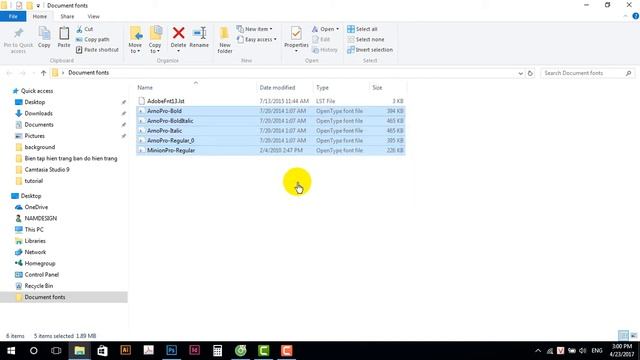The image size is (640, 360).
Task: Expand the Open button dropdown
Action: [x=338, y=29]
